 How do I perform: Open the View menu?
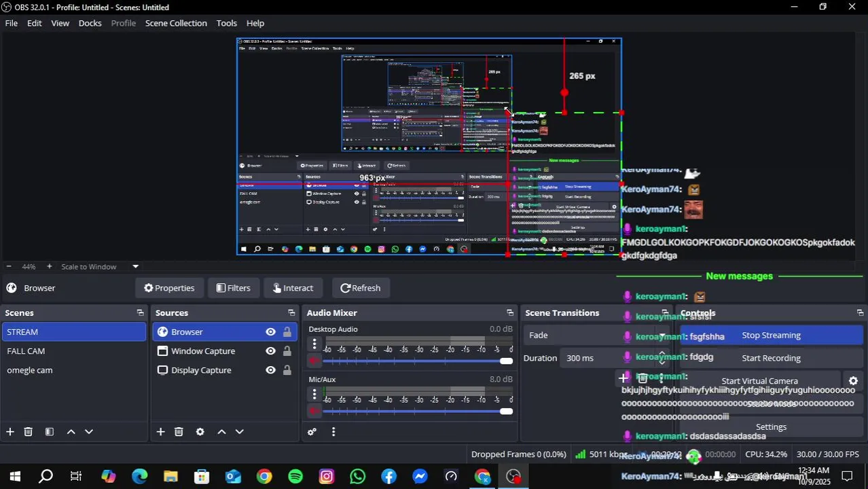(x=60, y=23)
